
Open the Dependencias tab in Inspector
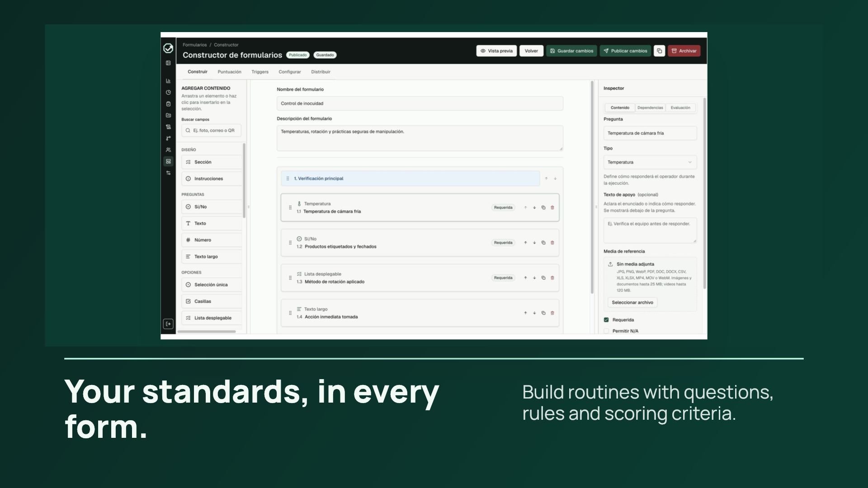click(650, 108)
